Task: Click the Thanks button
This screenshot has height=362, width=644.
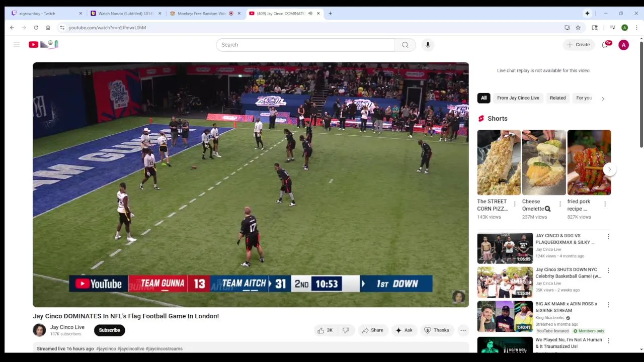Action: pyautogui.click(x=437, y=330)
